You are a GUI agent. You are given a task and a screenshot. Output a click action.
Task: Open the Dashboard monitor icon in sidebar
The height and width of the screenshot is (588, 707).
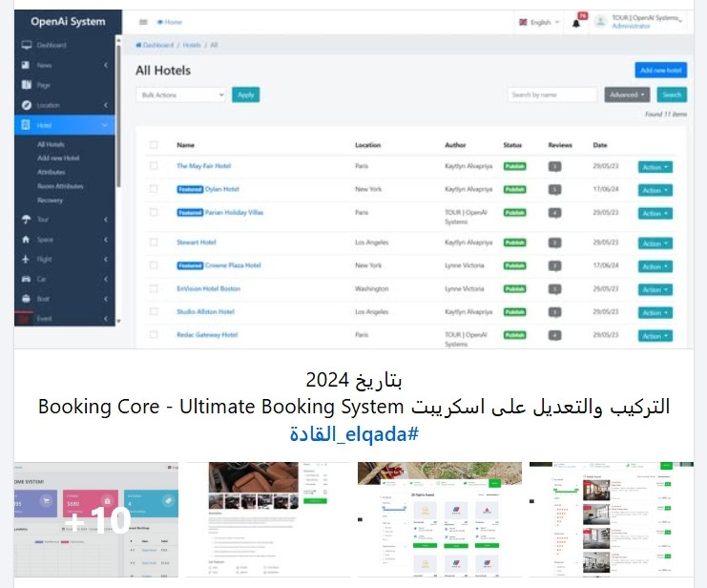(x=27, y=45)
